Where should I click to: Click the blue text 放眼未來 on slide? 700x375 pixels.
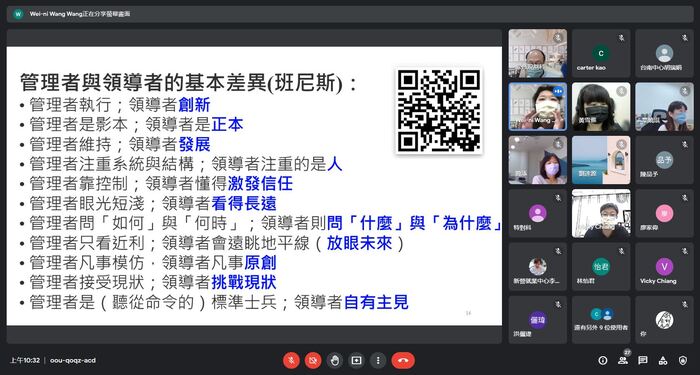359,243
